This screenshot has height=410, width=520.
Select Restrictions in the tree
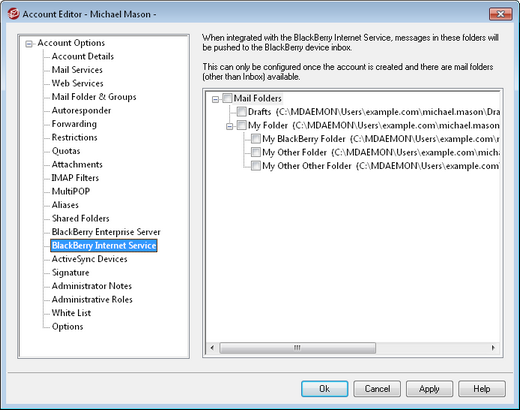(x=74, y=137)
